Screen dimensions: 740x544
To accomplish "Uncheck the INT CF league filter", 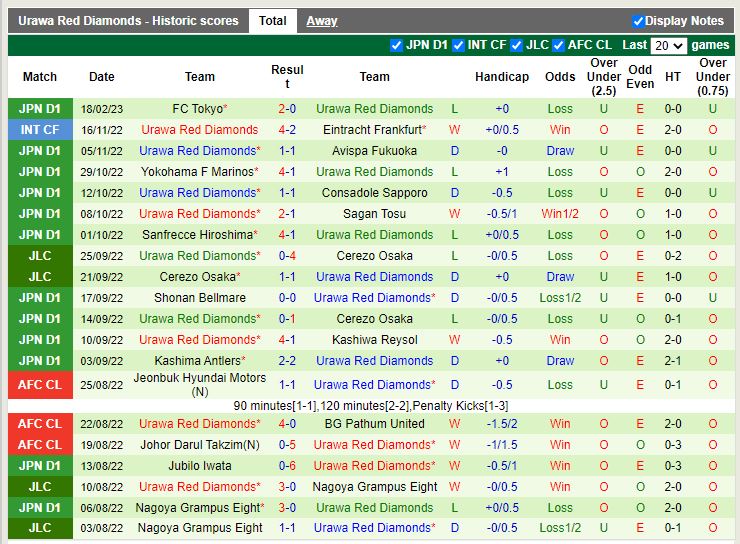I will [x=458, y=46].
